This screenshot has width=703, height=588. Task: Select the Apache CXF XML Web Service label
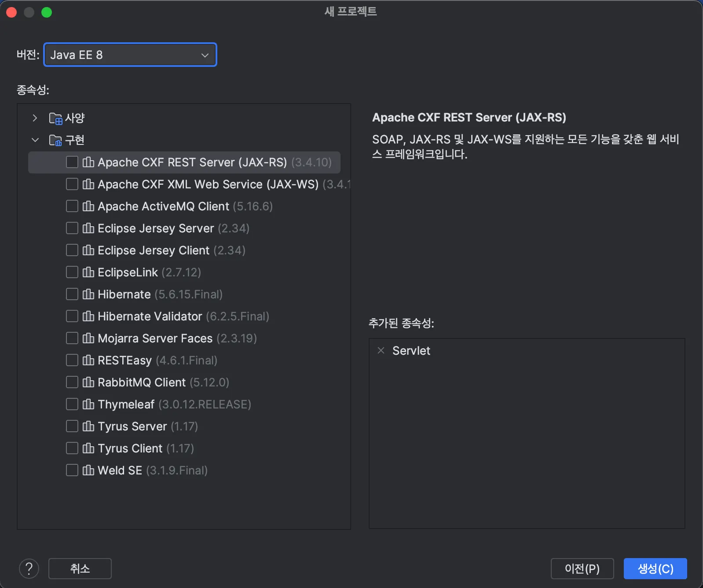[x=208, y=184]
